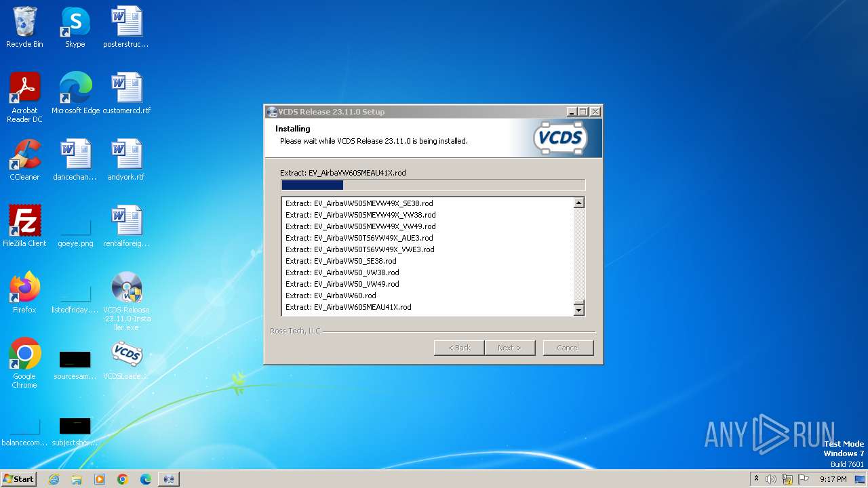This screenshot has height=488, width=868.
Task: Select log line EV_AirbaVW50TS6VW49X_AUE3.rod
Action: point(359,238)
